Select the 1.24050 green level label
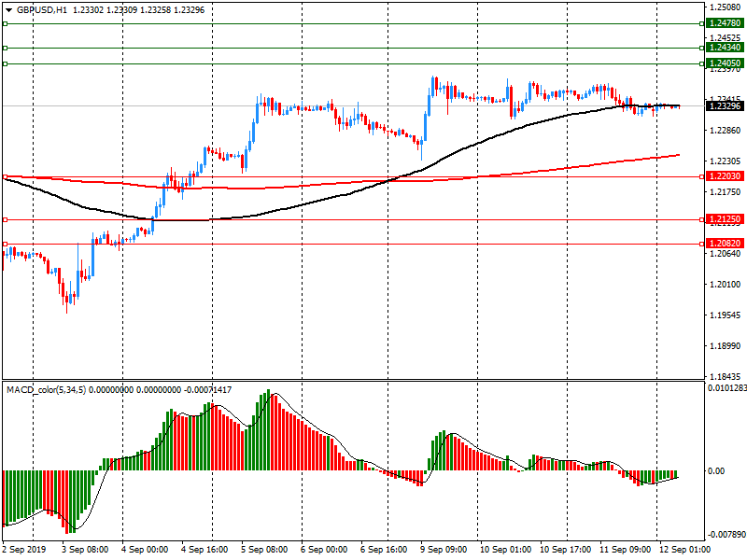Image resolution: width=747 pixels, height=560 pixels. [725, 63]
